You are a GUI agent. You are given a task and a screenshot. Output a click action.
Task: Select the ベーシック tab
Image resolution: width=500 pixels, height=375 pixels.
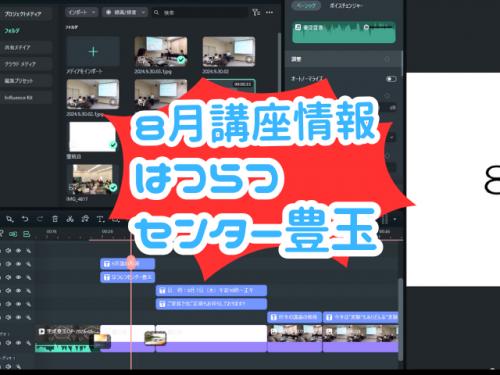(x=306, y=6)
